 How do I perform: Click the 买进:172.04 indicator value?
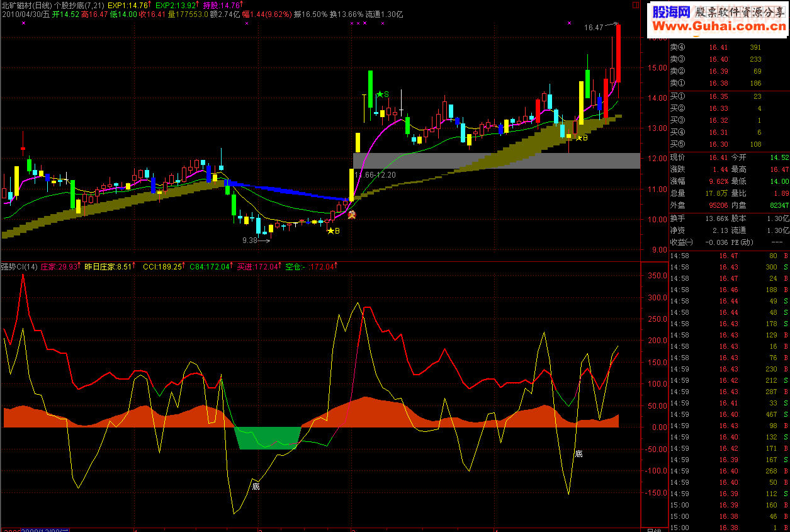259,266
